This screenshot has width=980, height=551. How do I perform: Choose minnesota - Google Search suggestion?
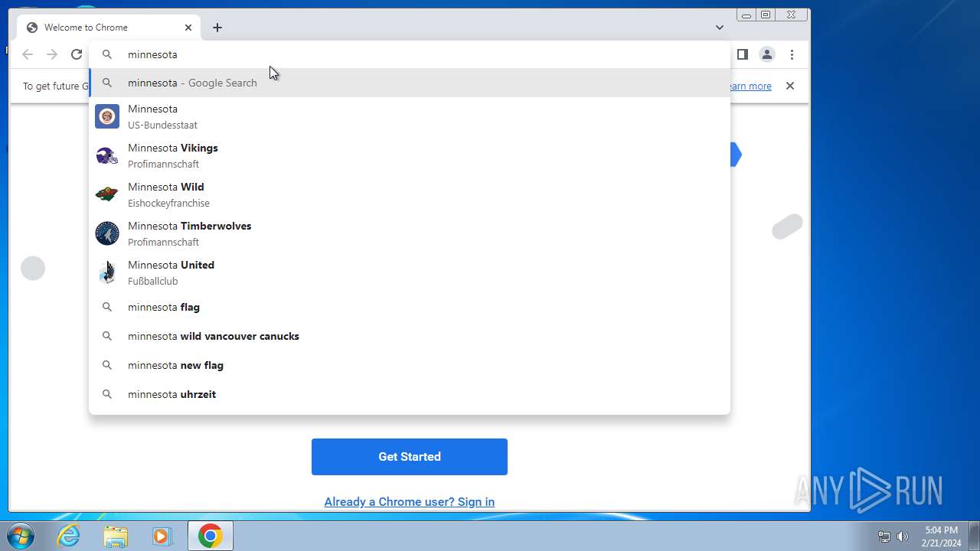410,83
